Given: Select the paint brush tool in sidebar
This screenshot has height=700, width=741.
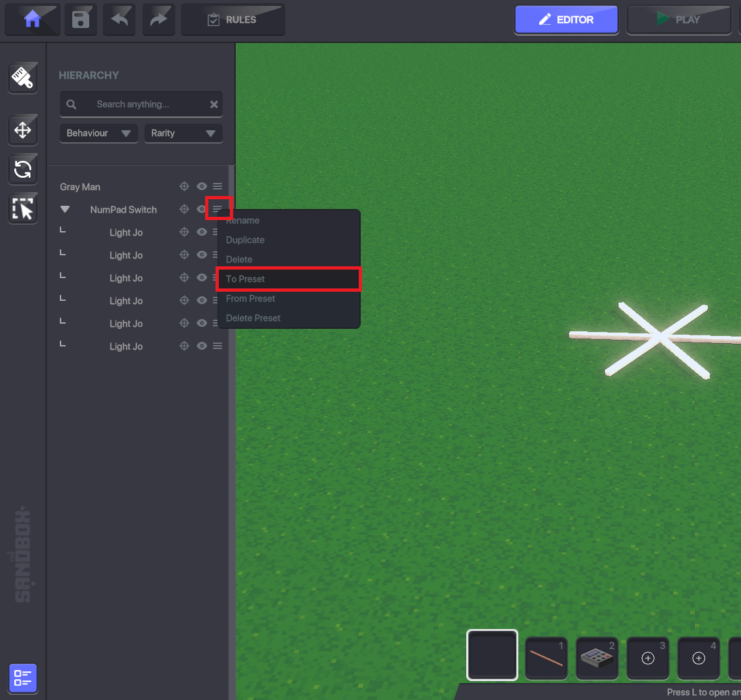Looking at the screenshot, I should click(23, 78).
